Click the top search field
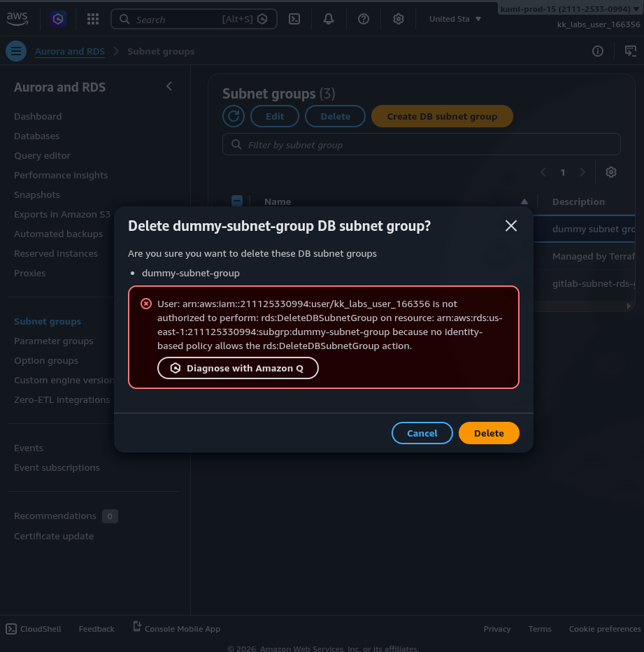This screenshot has height=652, width=644. tap(194, 19)
